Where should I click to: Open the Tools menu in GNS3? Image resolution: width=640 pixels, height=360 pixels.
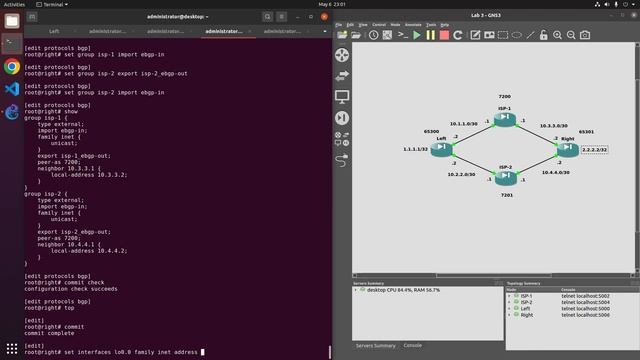[x=431, y=25]
